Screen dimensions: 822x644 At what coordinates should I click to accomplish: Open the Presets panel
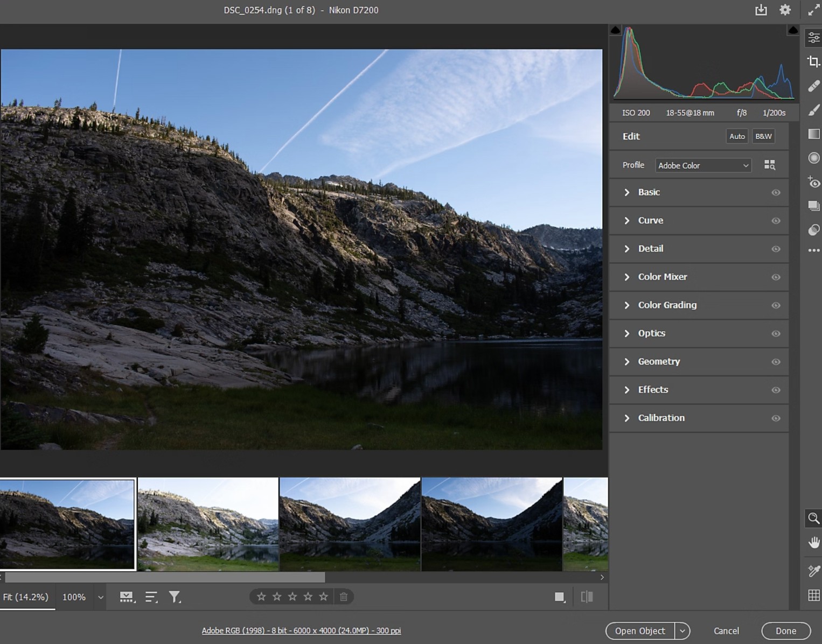point(813,206)
